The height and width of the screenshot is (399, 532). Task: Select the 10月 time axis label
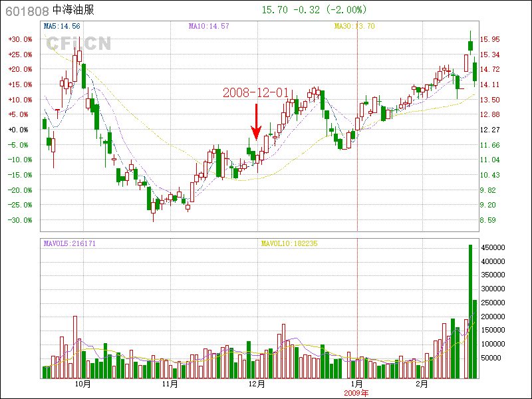point(82,384)
